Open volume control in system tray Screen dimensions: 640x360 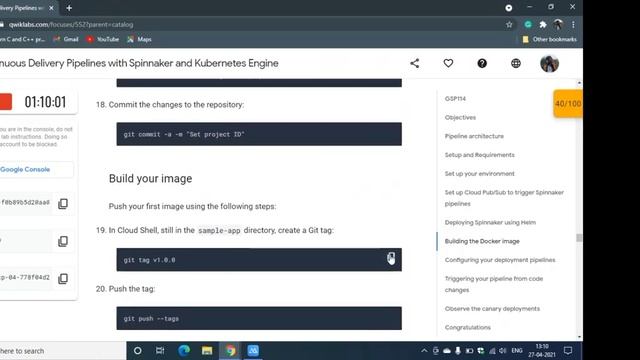click(503, 351)
